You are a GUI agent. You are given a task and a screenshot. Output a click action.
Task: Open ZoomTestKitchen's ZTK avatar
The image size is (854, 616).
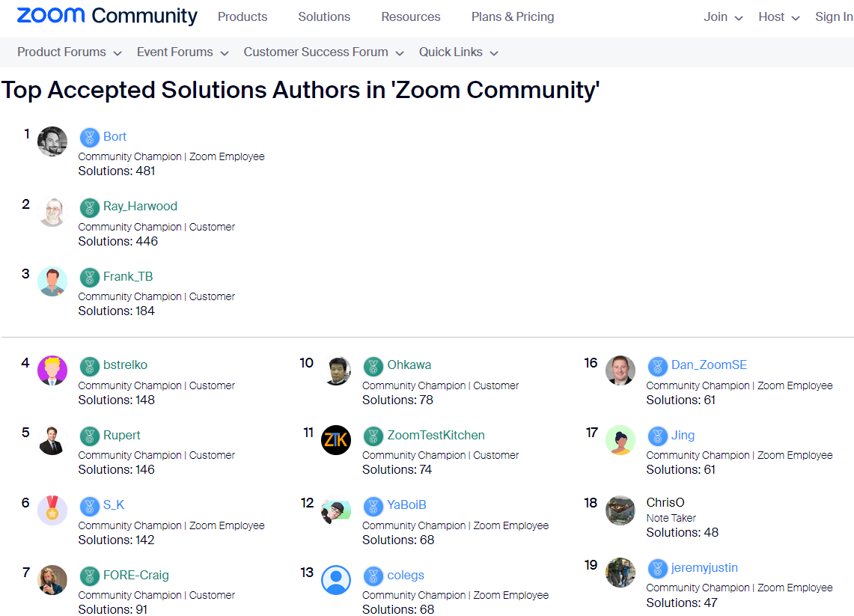(336, 440)
